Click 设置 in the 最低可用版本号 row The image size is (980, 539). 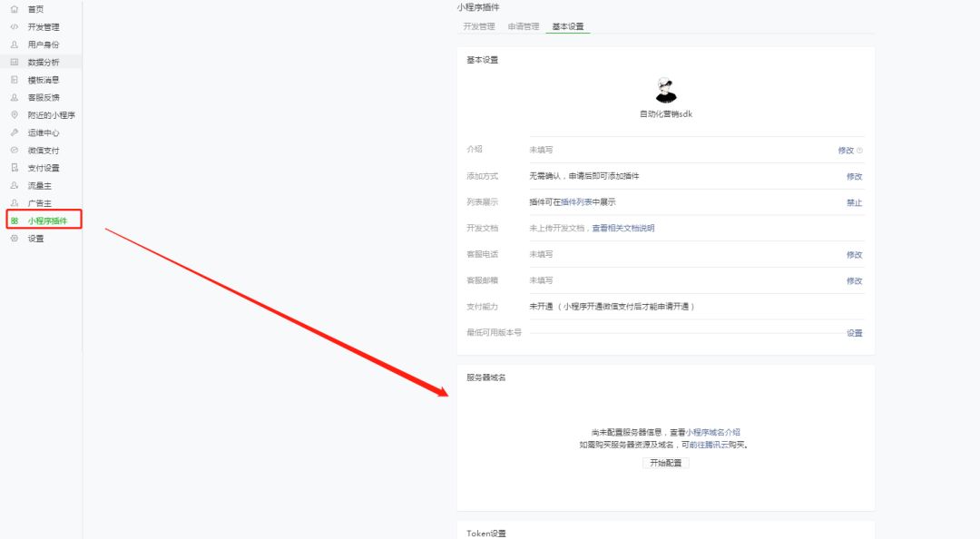tap(855, 333)
